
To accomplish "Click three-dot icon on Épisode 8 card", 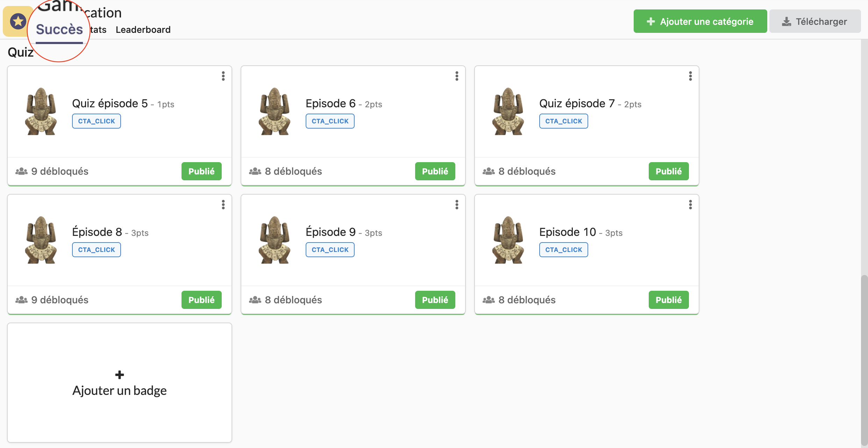I will [x=223, y=205].
